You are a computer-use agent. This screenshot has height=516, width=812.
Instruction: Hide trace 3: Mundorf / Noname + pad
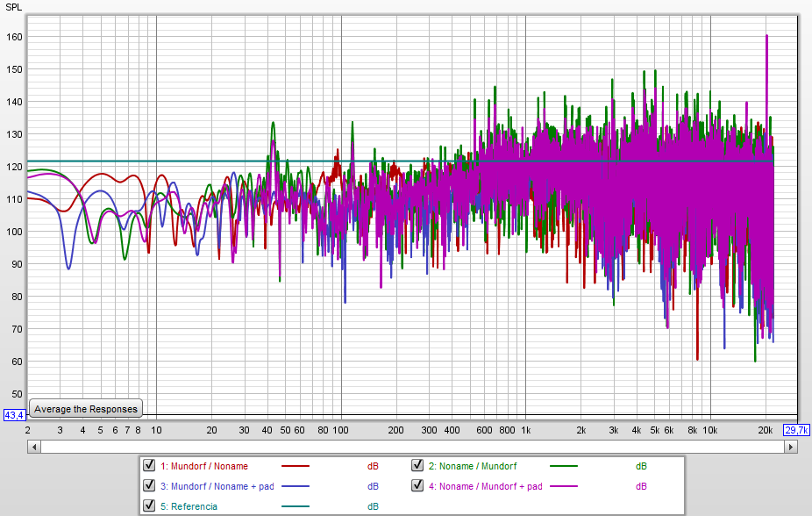tap(149, 485)
